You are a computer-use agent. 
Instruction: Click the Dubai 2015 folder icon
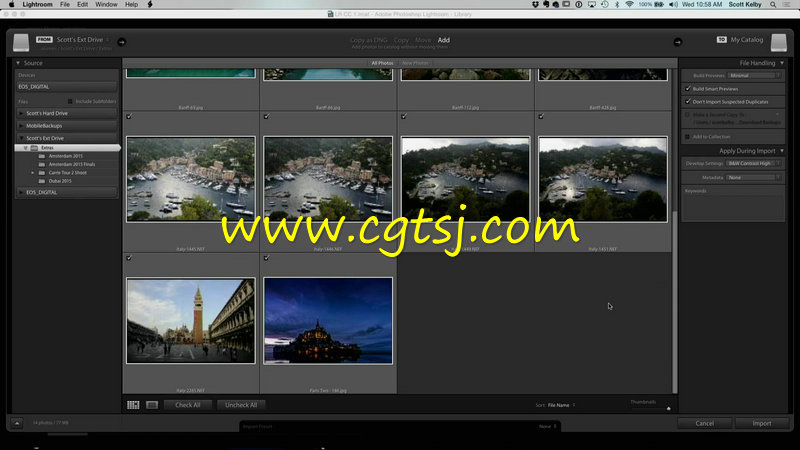[x=42, y=181]
